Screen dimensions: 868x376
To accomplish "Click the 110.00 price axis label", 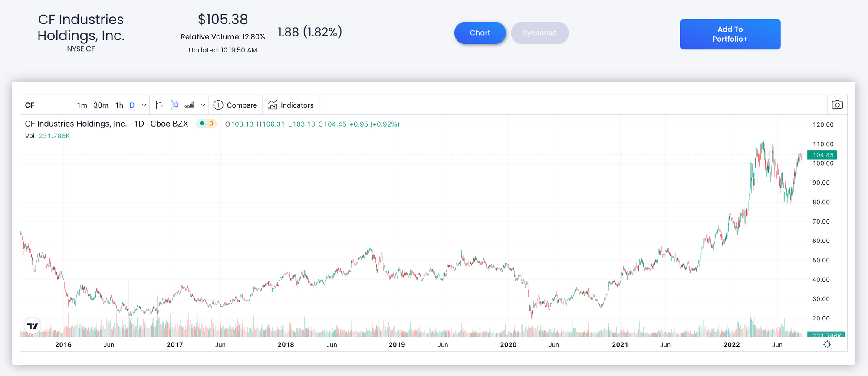I will [x=823, y=144].
